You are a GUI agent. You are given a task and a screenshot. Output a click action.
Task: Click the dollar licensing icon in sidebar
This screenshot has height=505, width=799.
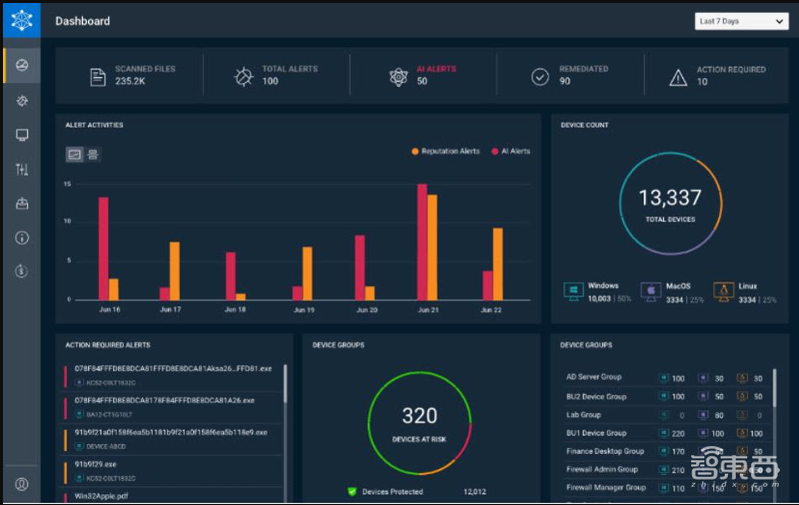[22, 271]
